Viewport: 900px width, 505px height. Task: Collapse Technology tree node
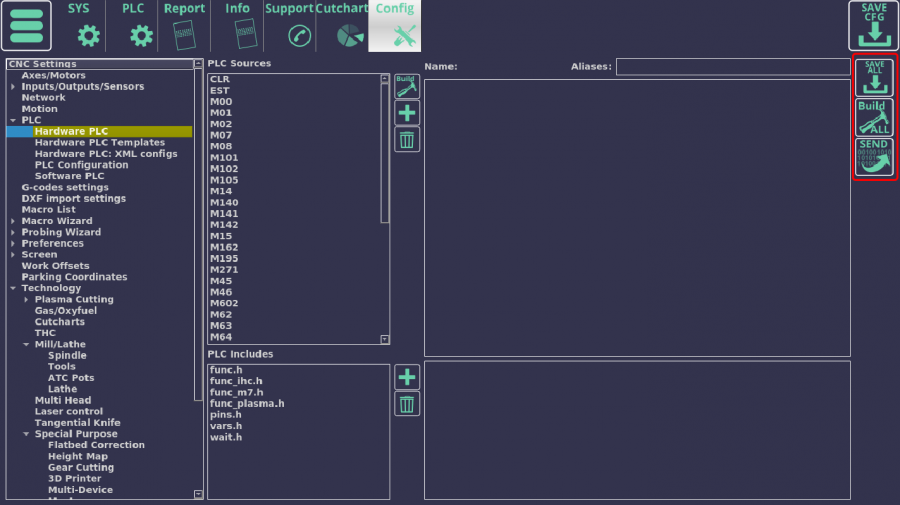pyautogui.click(x=13, y=288)
